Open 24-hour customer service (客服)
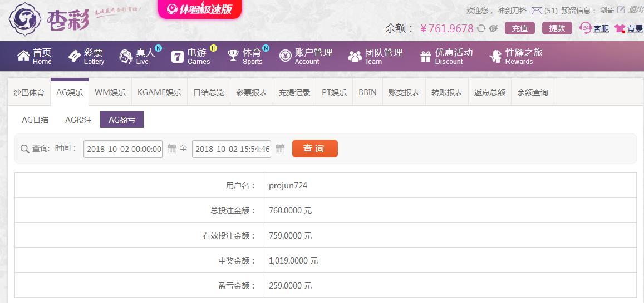The image size is (644, 303). coord(594,28)
